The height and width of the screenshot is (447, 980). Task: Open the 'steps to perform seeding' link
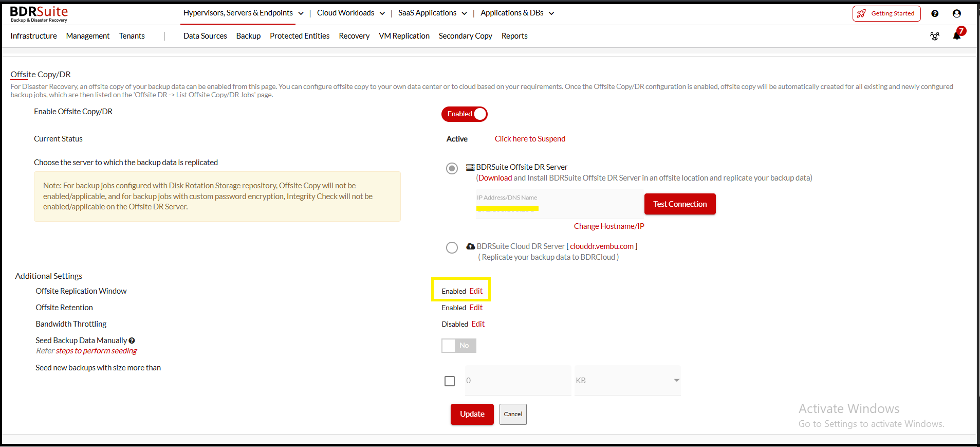[97, 351]
